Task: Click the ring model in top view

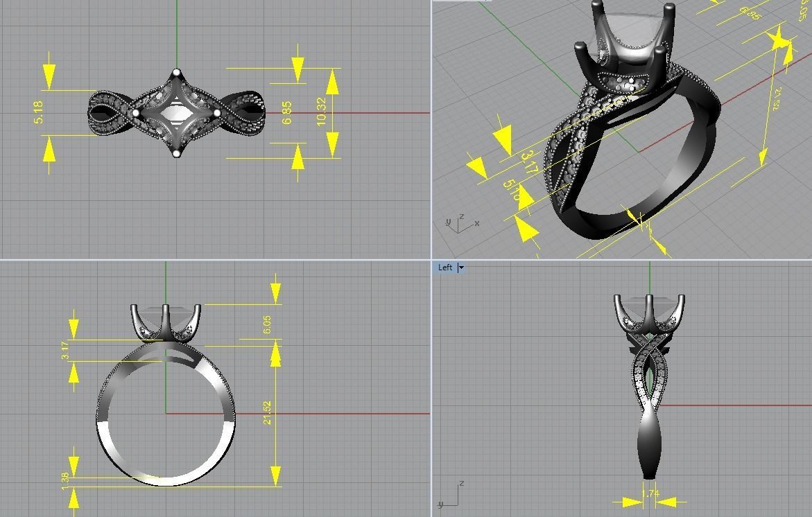Action: click(176, 113)
